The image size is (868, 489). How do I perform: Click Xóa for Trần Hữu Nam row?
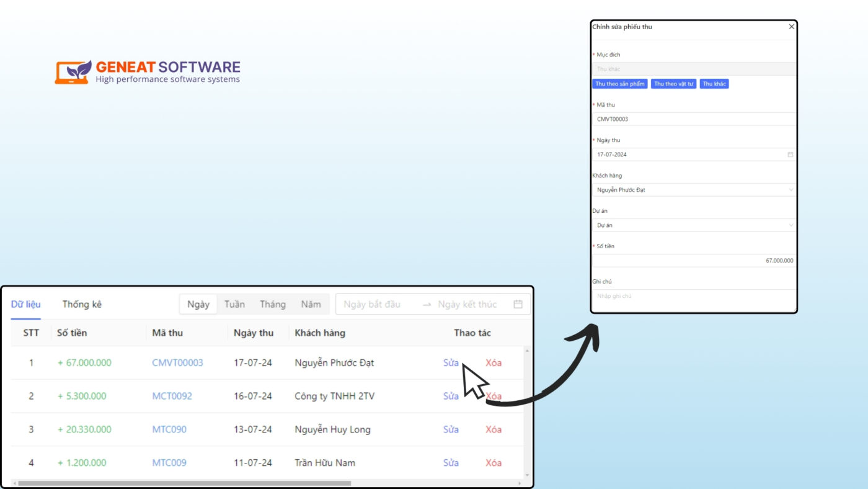[494, 463]
